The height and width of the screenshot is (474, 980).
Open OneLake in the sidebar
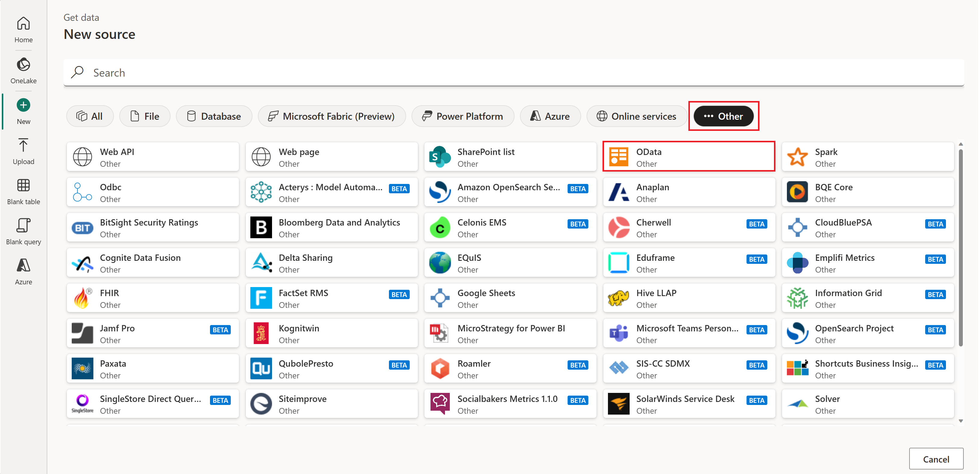pyautogui.click(x=23, y=65)
